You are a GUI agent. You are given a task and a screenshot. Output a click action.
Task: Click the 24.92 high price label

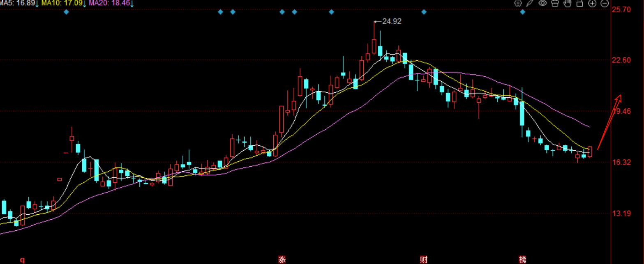pos(392,21)
